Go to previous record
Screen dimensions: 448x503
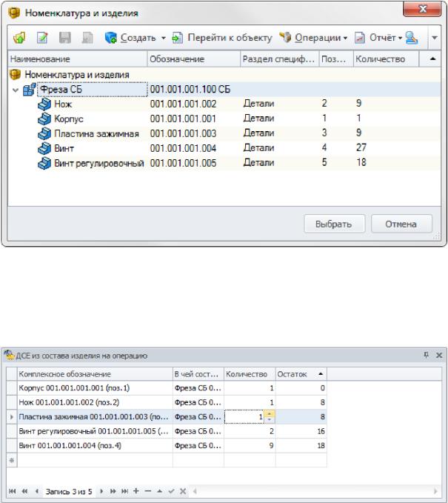click(x=37, y=491)
